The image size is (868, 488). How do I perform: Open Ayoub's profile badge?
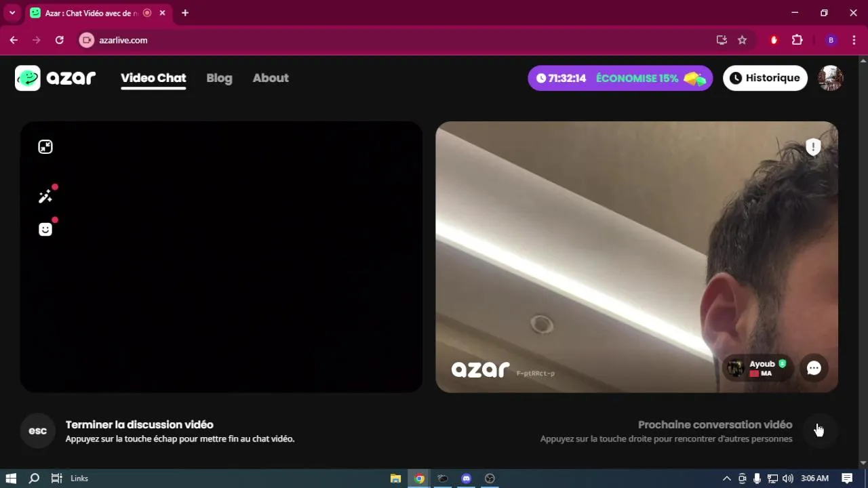[757, 368]
